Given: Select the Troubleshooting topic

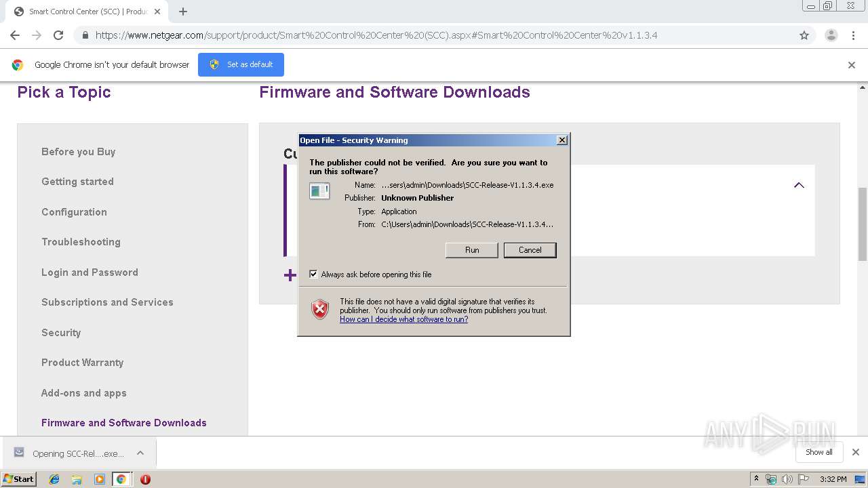Looking at the screenshot, I should (x=81, y=242).
